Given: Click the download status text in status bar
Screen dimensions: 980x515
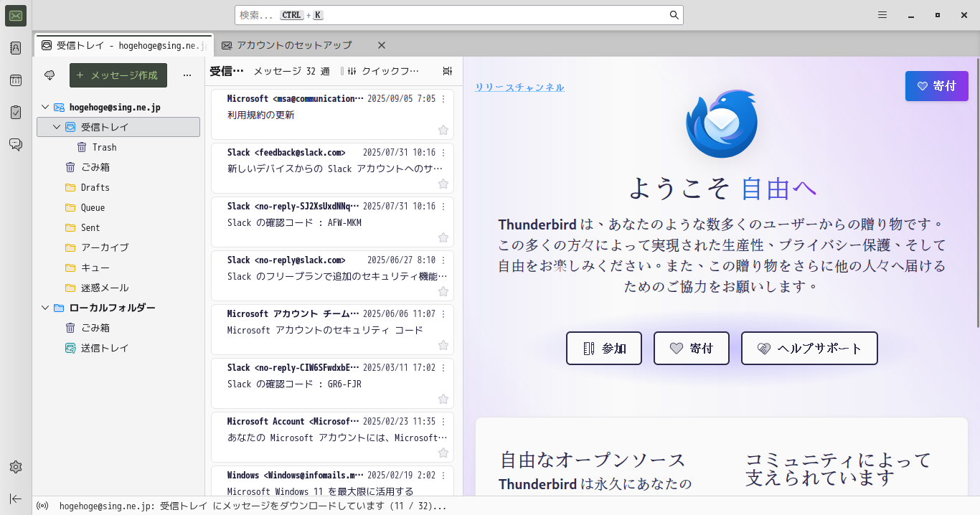Looking at the screenshot, I should pyautogui.click(x=253, y=506).
